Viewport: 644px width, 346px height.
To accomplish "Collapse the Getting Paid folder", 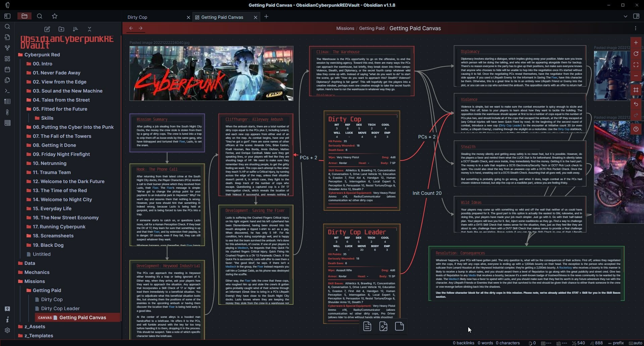I will click(47, 290).
